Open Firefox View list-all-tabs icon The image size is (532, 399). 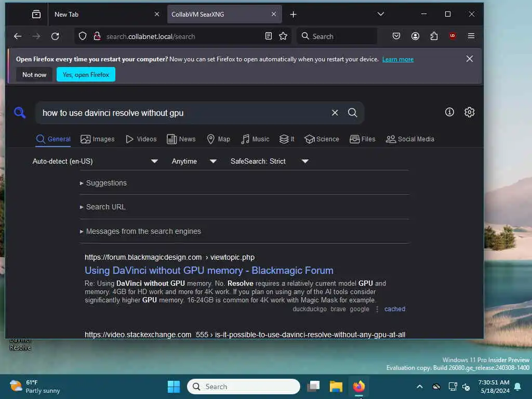[36, 14]
